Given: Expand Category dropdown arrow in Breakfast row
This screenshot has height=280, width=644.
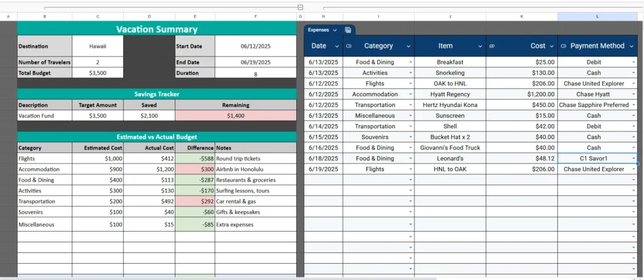Looking at the screenshot, I should 410,62.
